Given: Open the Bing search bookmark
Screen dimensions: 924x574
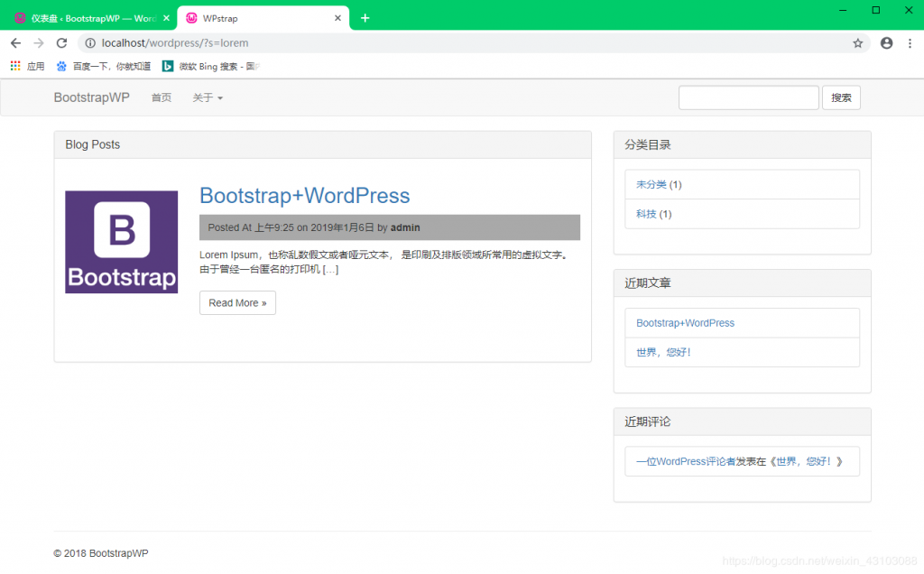Looking at the screenshot, I should 211,66.
